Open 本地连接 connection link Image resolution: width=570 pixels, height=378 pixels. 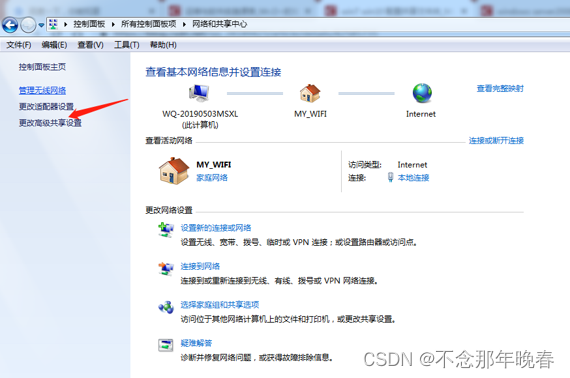click(413, 177)
